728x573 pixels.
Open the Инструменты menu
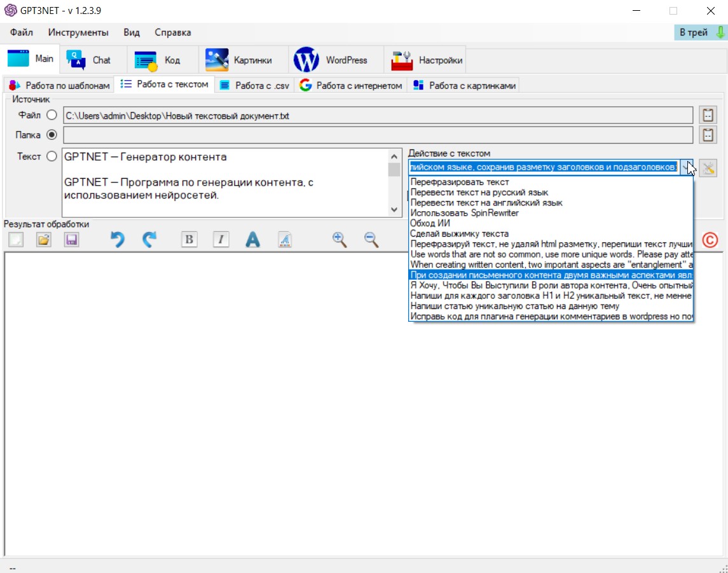(78, 32)
